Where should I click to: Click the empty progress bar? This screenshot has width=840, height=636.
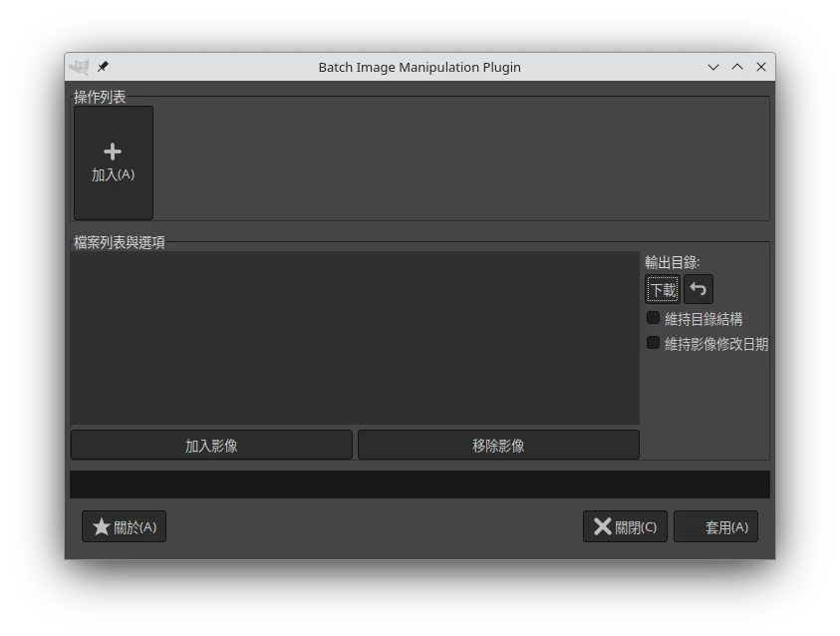click(419, 484)
